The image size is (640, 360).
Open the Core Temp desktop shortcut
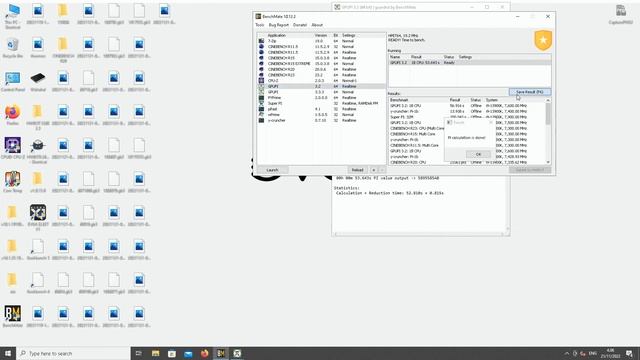pos(13,182)
